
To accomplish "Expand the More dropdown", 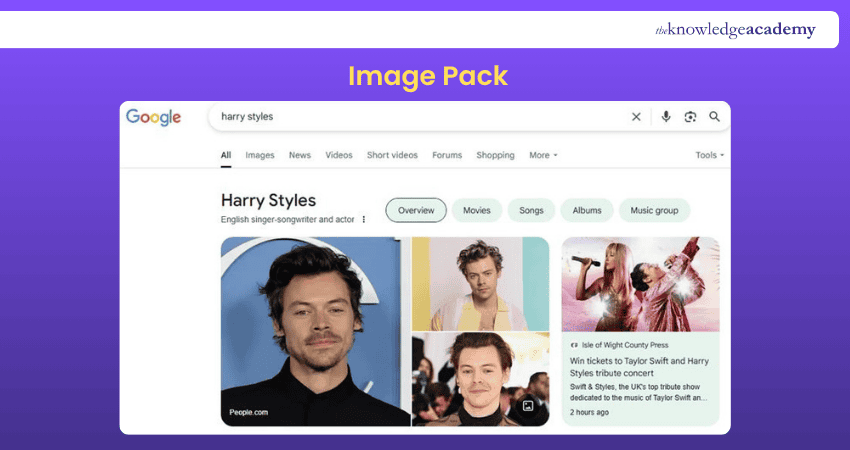I will coord(543,155).
